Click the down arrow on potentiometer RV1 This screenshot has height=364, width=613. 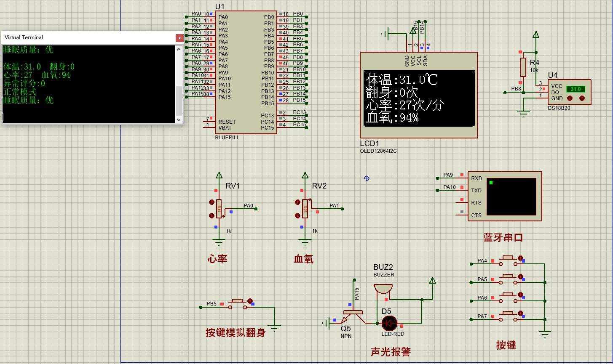pos(211,216)
